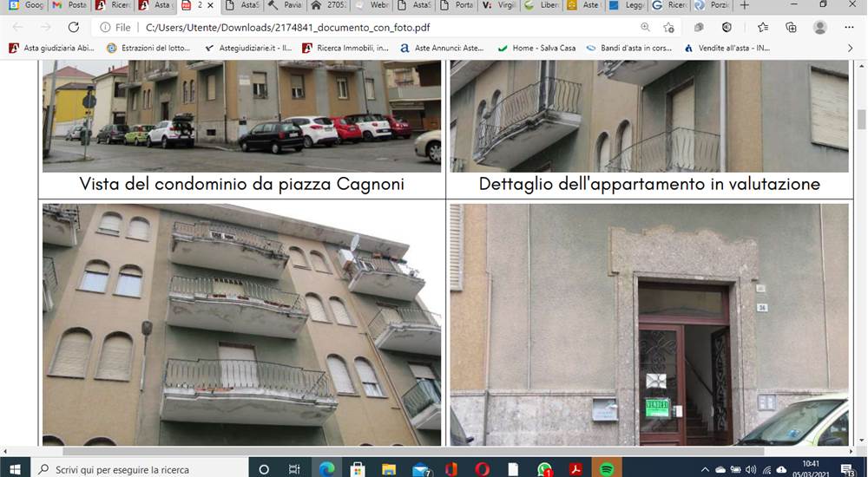Open File Explorer from the taskbar
The width and height of the screenshot is (868, 477).
tap(389, 469)
